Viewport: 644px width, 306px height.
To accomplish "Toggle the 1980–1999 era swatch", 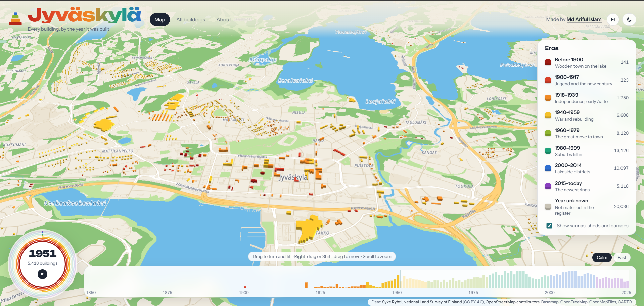I will [x=548, y=151].
